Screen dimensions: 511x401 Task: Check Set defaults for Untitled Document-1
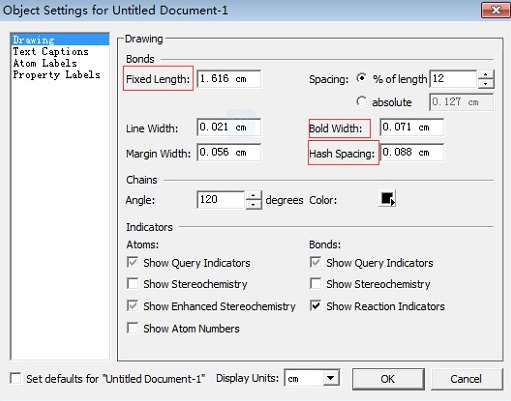pos(16,378)
